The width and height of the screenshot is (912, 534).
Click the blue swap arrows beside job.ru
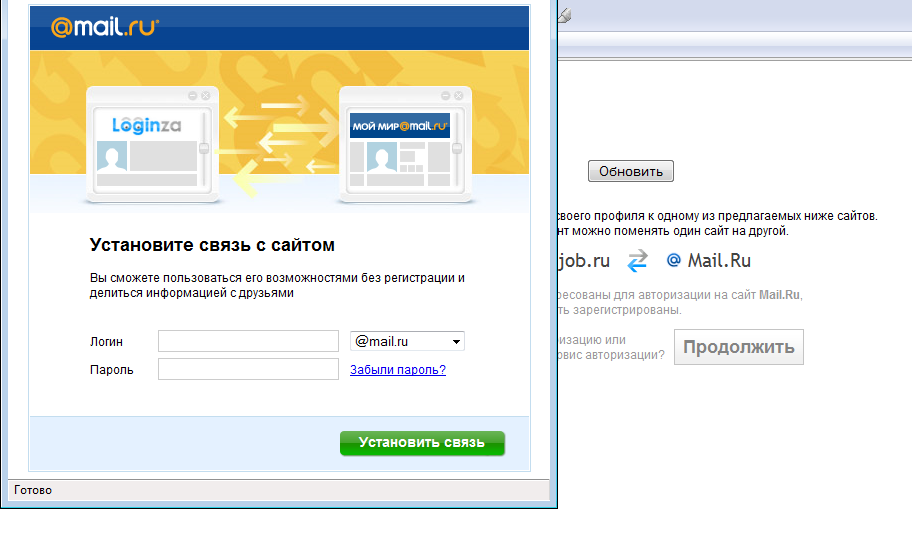(637, 261)
